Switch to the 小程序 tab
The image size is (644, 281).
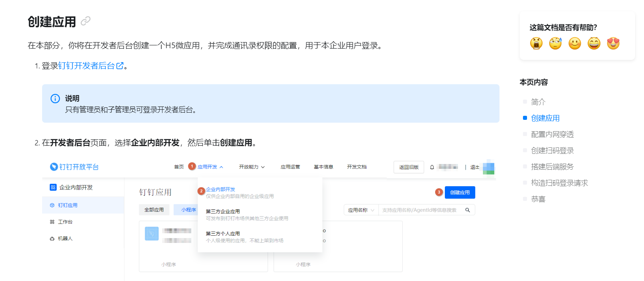point(186,210)
